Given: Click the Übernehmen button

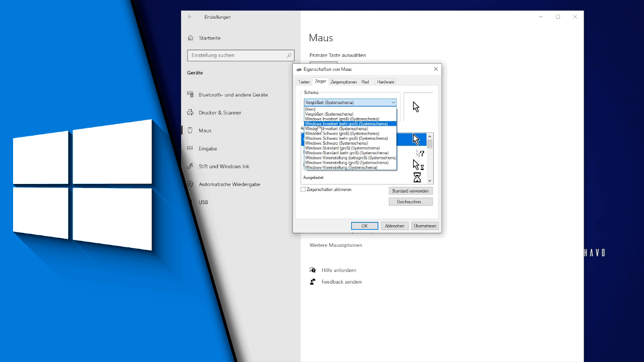Looking at the screenshot, I should pos(425,226).
